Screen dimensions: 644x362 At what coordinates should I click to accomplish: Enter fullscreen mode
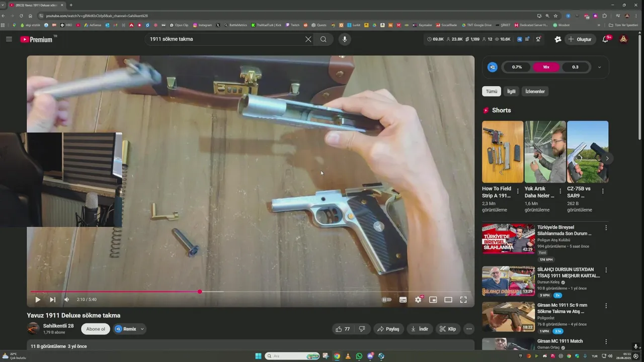tap(463, 300)
